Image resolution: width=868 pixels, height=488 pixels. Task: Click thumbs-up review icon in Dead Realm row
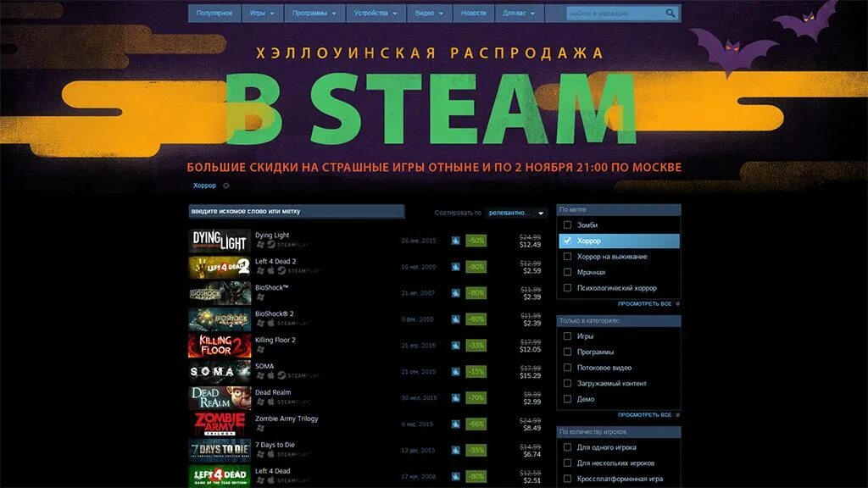pyautogui.click(x=455, y=398)
